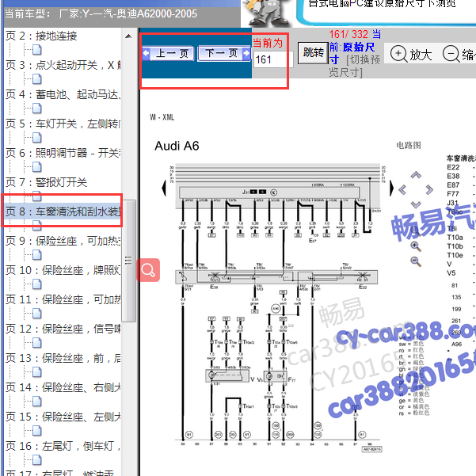476x476 pixels.
Task: Pan diagram down with the down chevron
Action: [x=416, y=204]
